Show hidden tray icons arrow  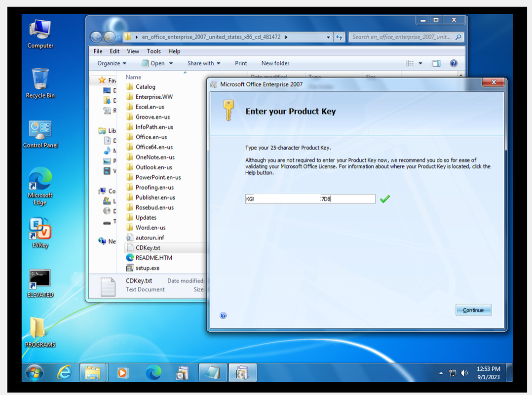[x=441, y=373]
